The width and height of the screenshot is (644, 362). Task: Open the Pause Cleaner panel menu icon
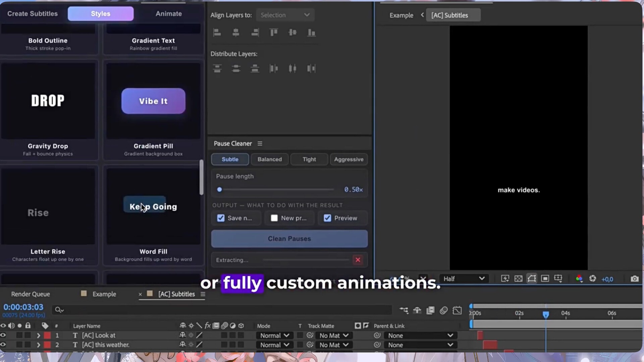(x=260, y=143)
